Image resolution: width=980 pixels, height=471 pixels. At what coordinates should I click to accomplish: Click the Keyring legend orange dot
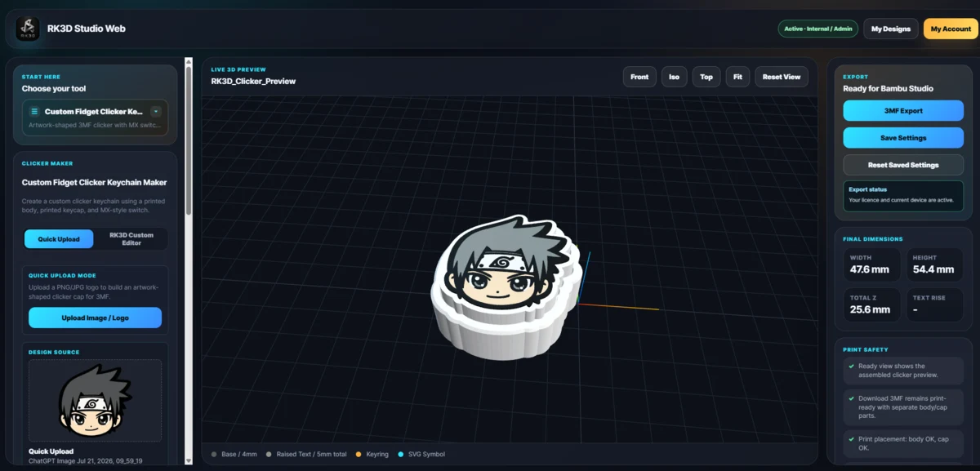click(358, 454)
